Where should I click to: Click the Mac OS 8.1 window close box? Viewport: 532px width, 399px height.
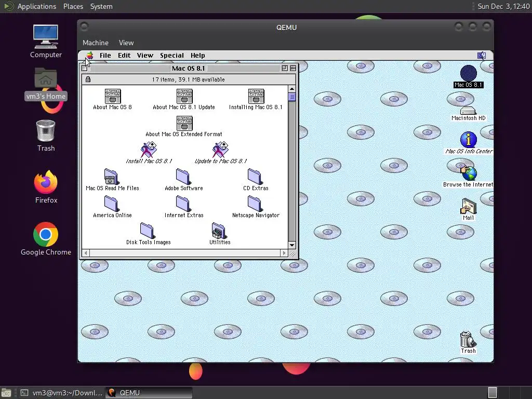[x=85, y=68]
